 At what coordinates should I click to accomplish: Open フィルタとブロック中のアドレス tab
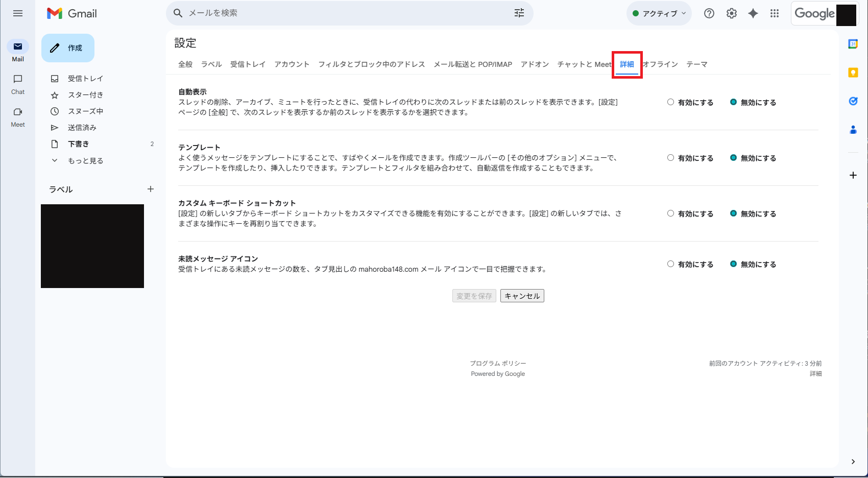tap(372, 64)
